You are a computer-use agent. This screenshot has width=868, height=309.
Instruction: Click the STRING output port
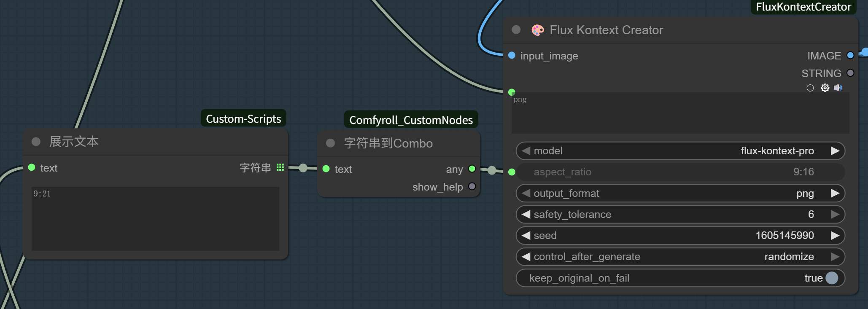point(850,73)
